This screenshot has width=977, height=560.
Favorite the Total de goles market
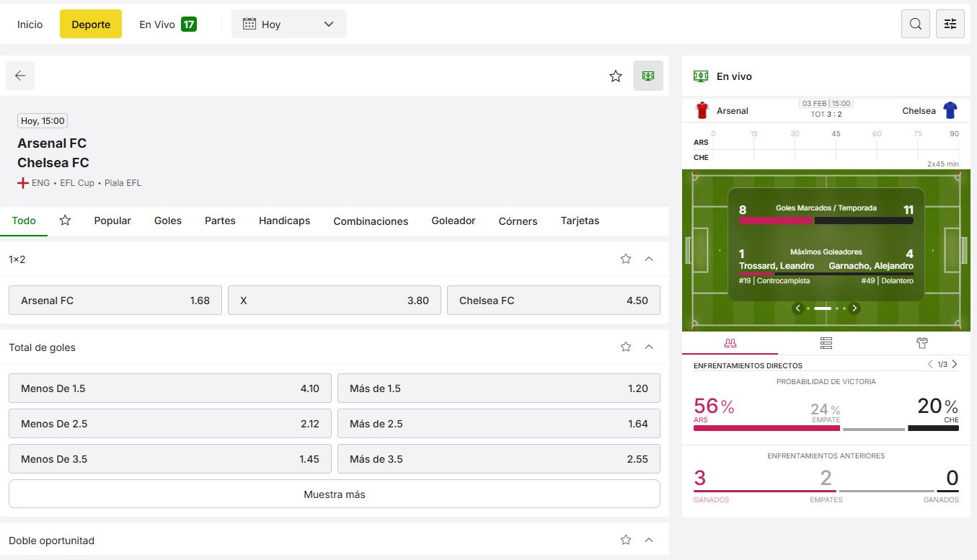coord(626,347)
